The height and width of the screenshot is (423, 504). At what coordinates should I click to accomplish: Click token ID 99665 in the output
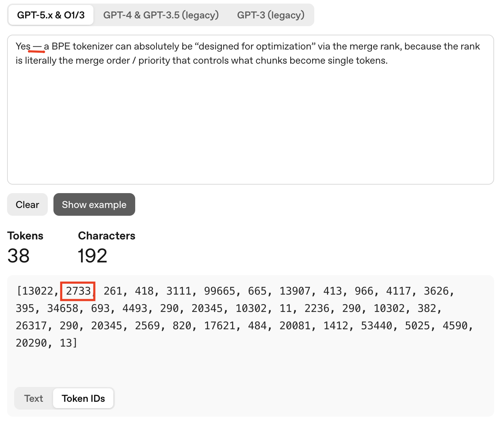(x=219, y=291)
